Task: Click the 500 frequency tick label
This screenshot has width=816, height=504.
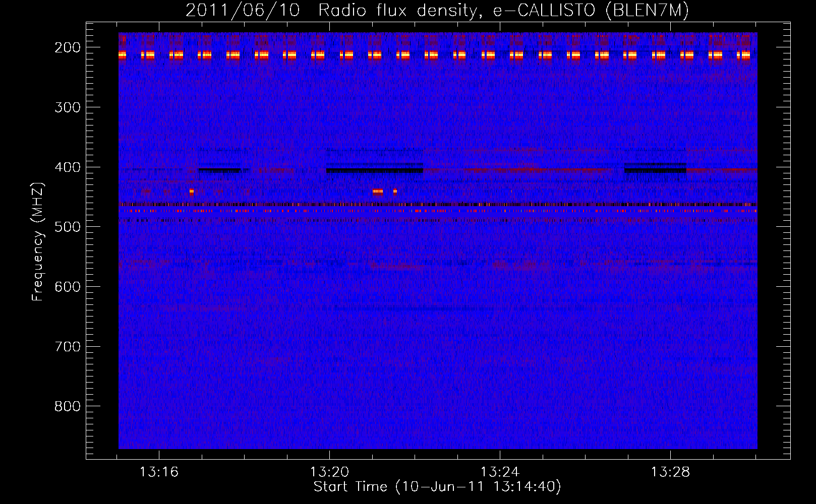Action: pos(68,227)
